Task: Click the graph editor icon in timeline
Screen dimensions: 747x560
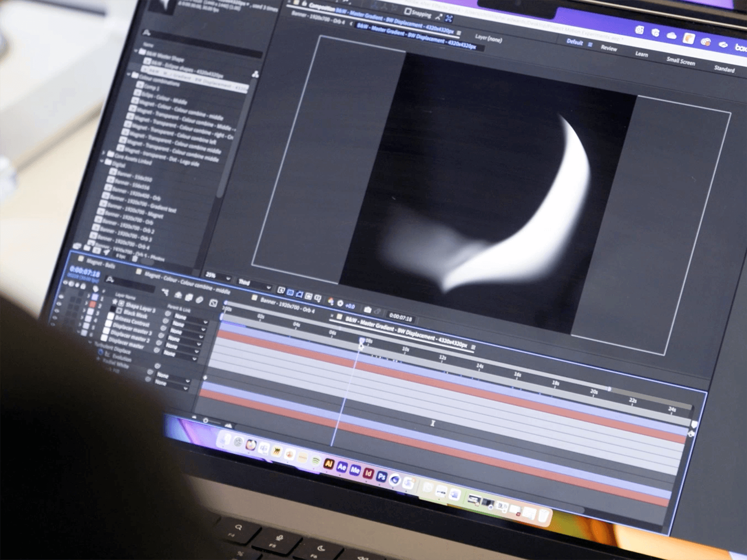Action: pos(213,303)
